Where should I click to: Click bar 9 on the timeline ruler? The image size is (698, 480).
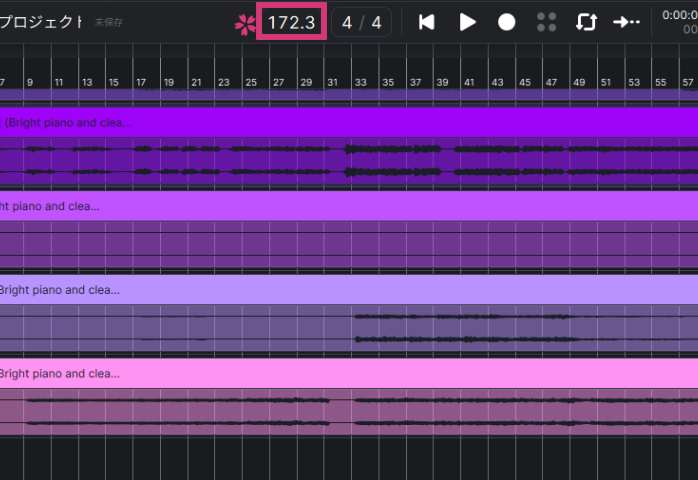[30, 82]
